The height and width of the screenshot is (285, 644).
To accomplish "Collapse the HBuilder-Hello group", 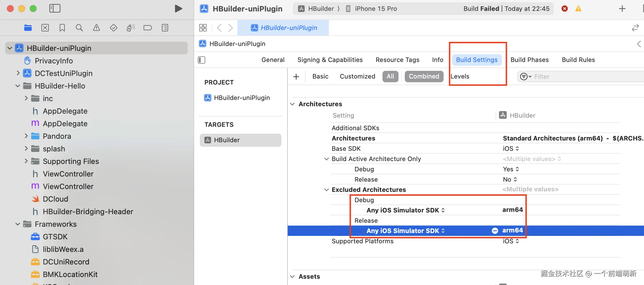I will click(18, 86).
